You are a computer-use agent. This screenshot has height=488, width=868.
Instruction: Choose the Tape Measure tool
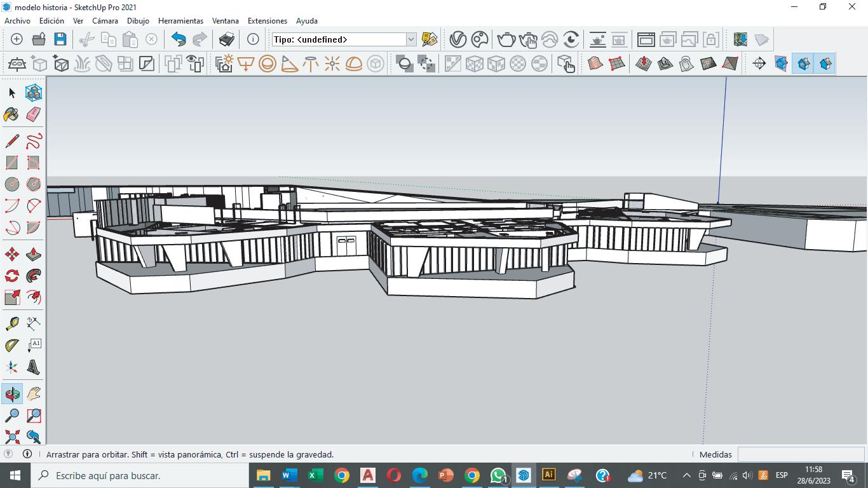coord(11,324)
